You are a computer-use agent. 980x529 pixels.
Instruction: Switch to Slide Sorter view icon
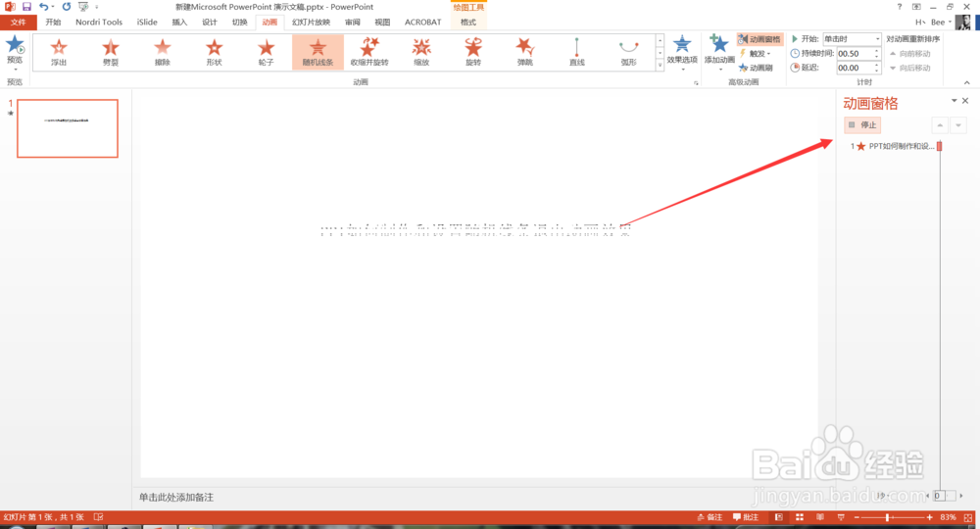click(x=800, y=517)
